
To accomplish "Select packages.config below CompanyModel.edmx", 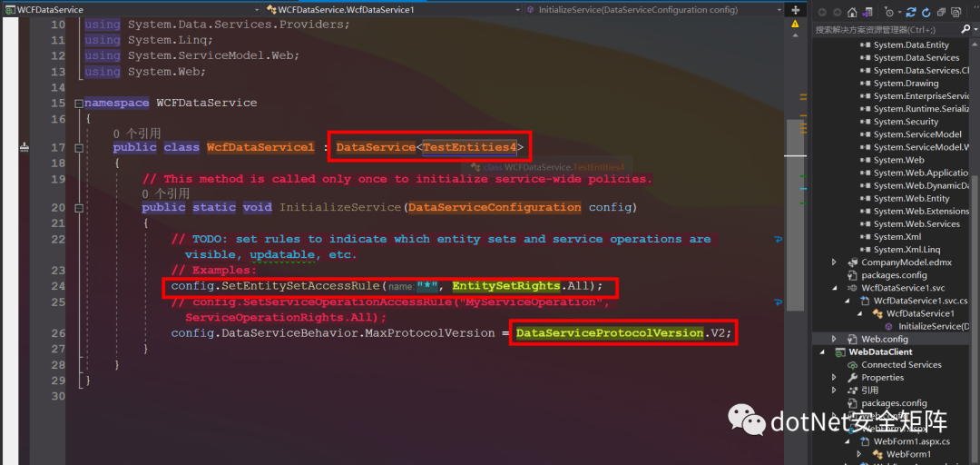I will pos(894,275).
